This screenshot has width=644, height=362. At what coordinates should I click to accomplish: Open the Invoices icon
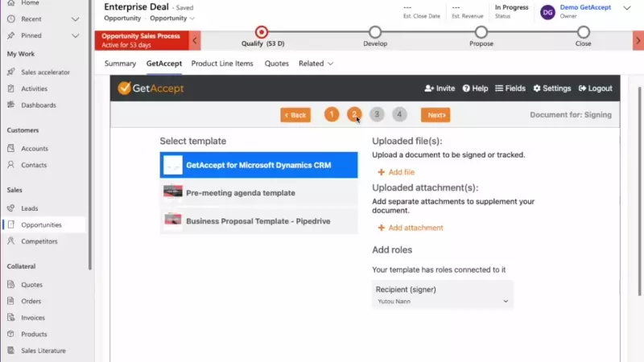(11, 317)
